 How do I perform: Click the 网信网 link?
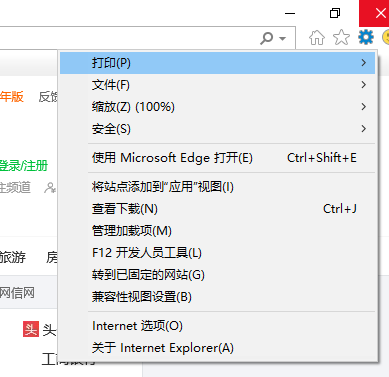pos(17,293)
